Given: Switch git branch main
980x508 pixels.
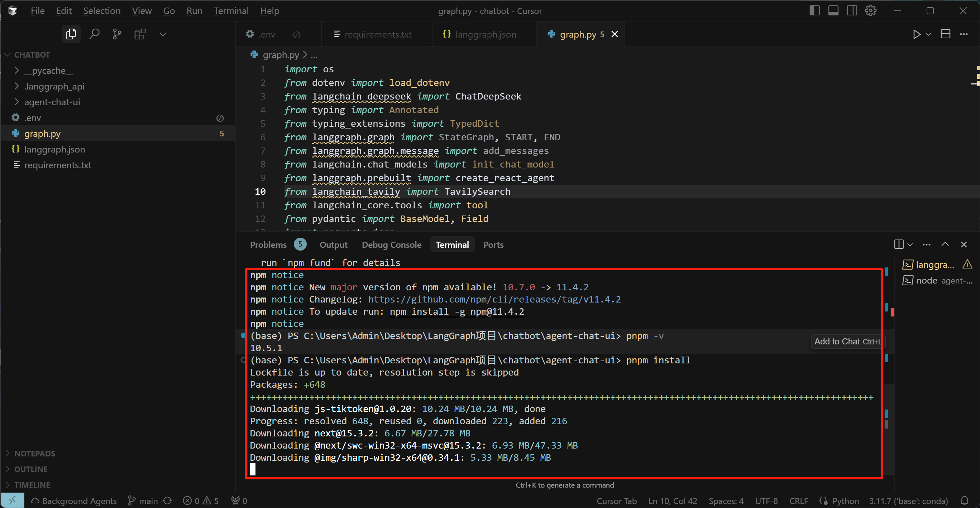Looking at the screenshot, I should tap(143, 501).
